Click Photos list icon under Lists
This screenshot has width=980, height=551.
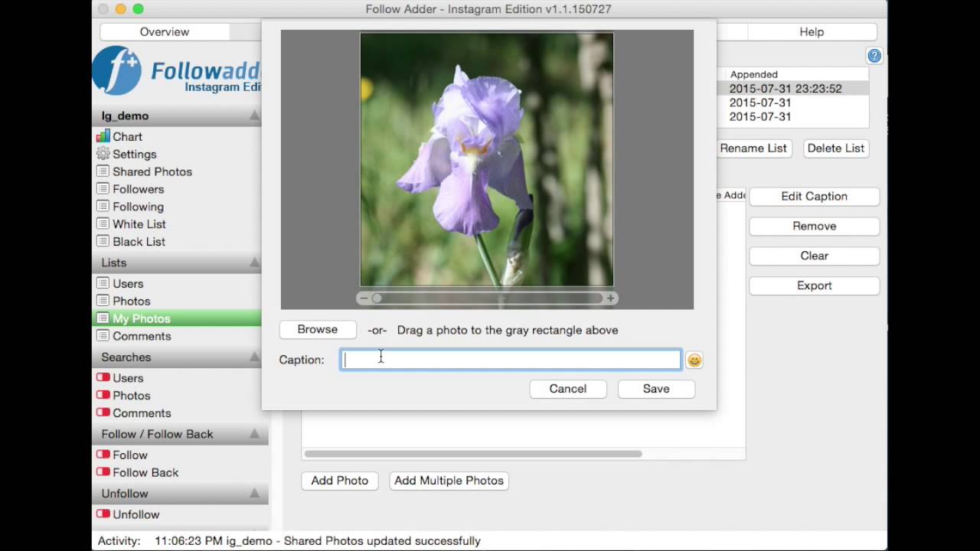tap(103, 302)
